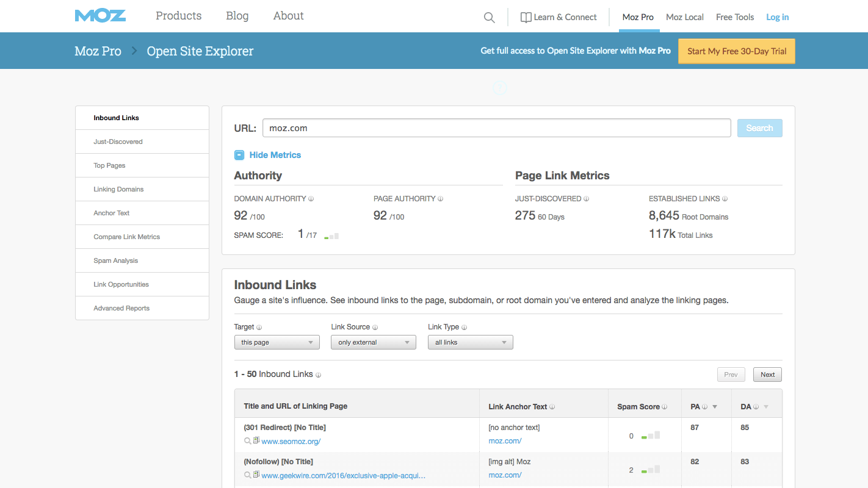Click the Spam Score '1 /17' value
868x488 pixels.
coord(307,234)
